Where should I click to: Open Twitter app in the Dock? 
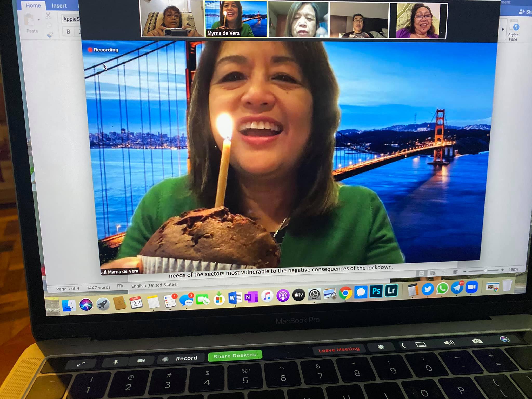(428, 289)
